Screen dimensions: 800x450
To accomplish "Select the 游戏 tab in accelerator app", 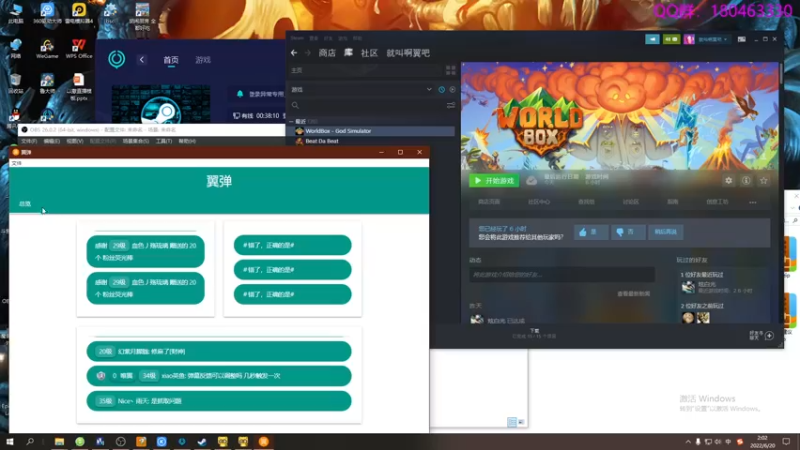I will coord(203,60).
